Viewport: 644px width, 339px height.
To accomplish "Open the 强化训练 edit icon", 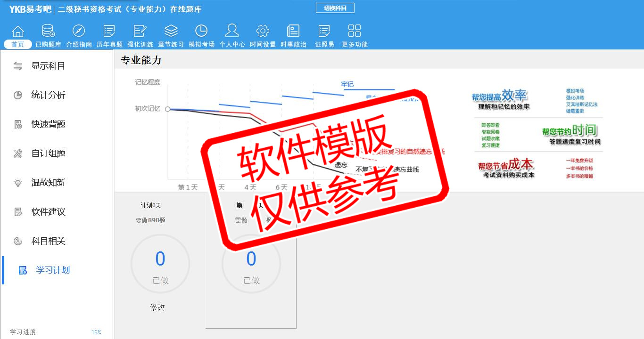I will click(140, 31).
